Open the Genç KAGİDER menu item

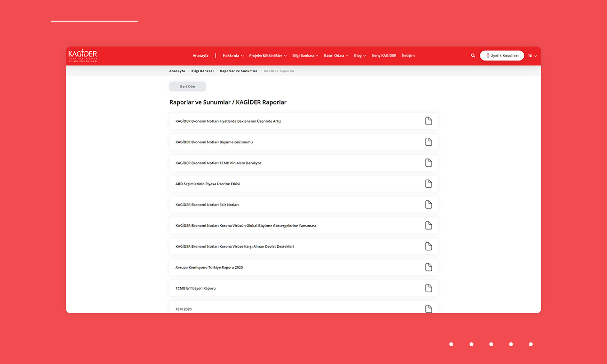(x=384, y=55)
